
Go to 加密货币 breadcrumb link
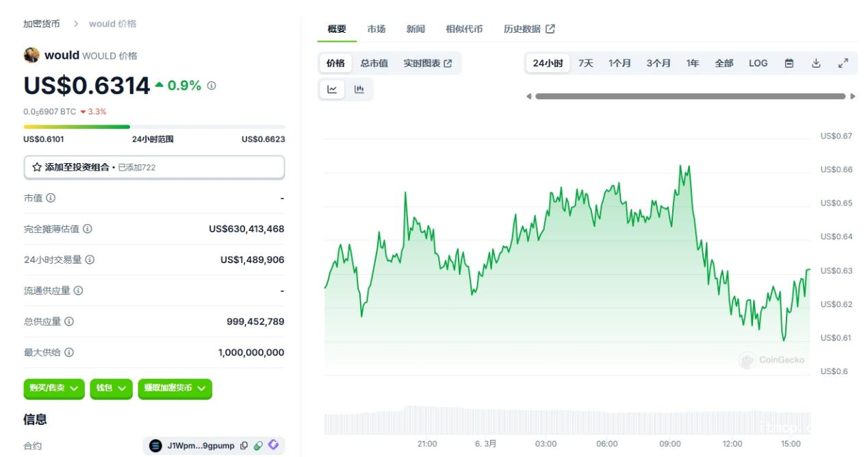tap(42, 24)
